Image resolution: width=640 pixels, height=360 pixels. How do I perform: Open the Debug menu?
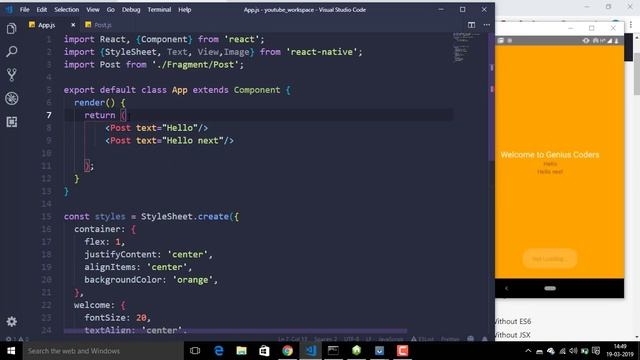(131, 9)
